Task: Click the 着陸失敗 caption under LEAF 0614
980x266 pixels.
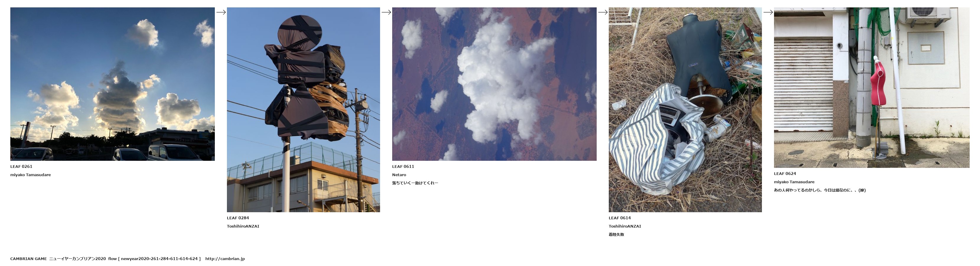Action: coord(616,235)
